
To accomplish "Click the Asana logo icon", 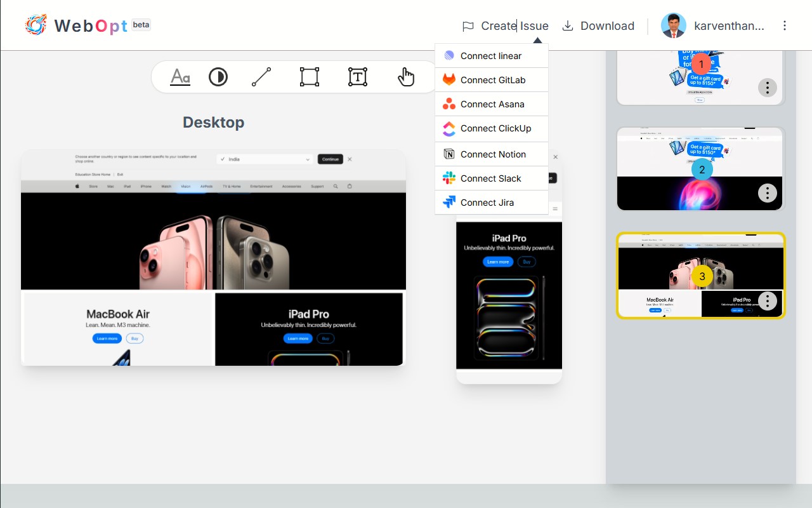I will click(x=449, y=104).
